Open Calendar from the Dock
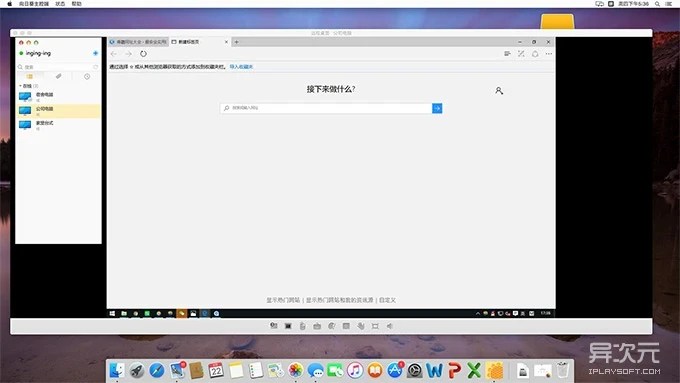This screenshot has width=680, height=383. 216,370
